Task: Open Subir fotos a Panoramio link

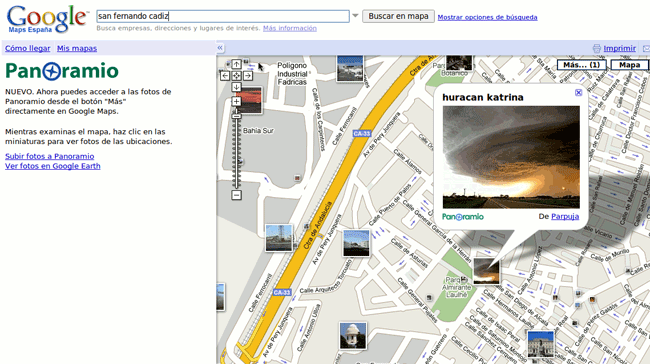Action: (49, 156)
